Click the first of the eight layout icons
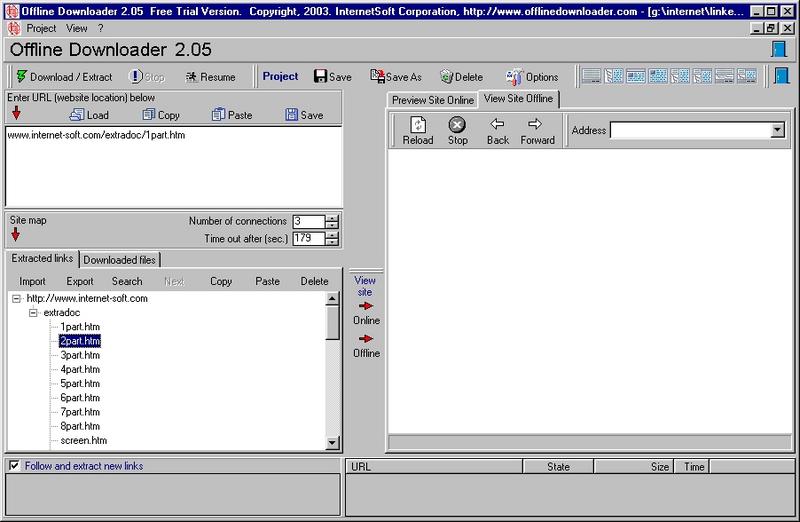 click(x=591, y=77)
